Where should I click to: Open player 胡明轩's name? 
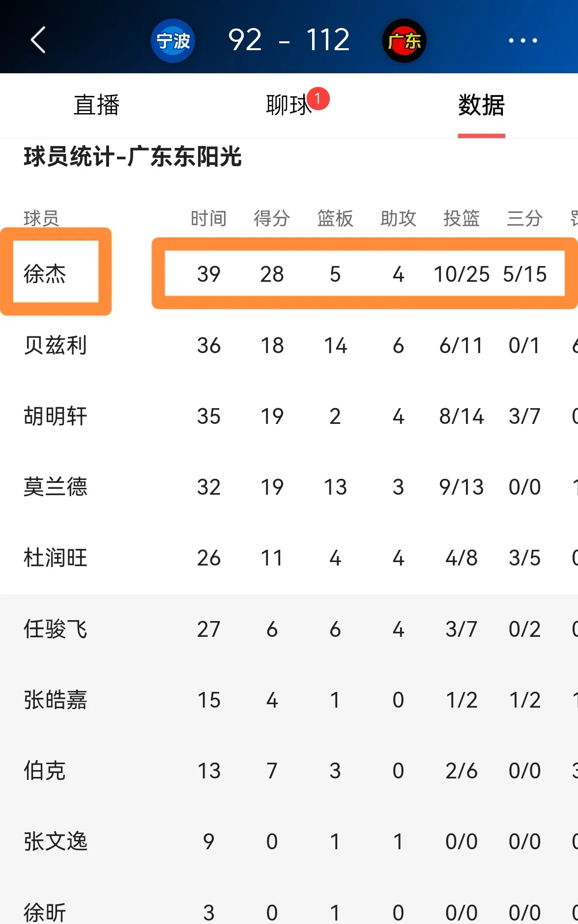pos(56,416)
